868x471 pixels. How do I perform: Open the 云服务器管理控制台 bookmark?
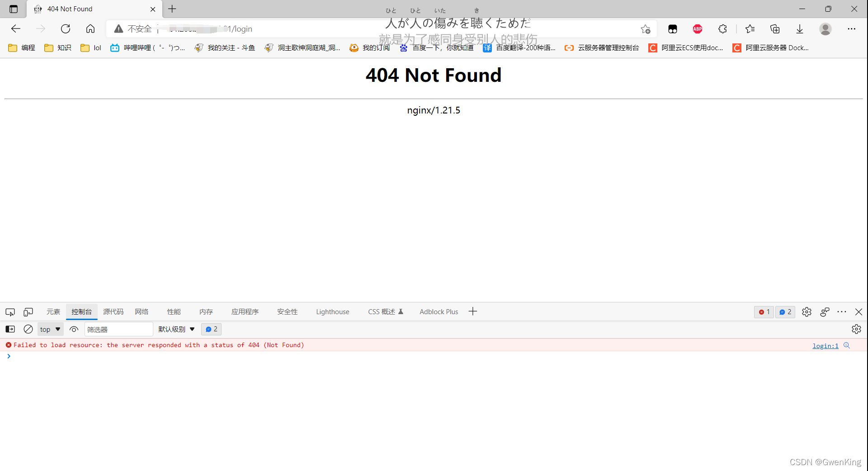[x=602, y=47]
